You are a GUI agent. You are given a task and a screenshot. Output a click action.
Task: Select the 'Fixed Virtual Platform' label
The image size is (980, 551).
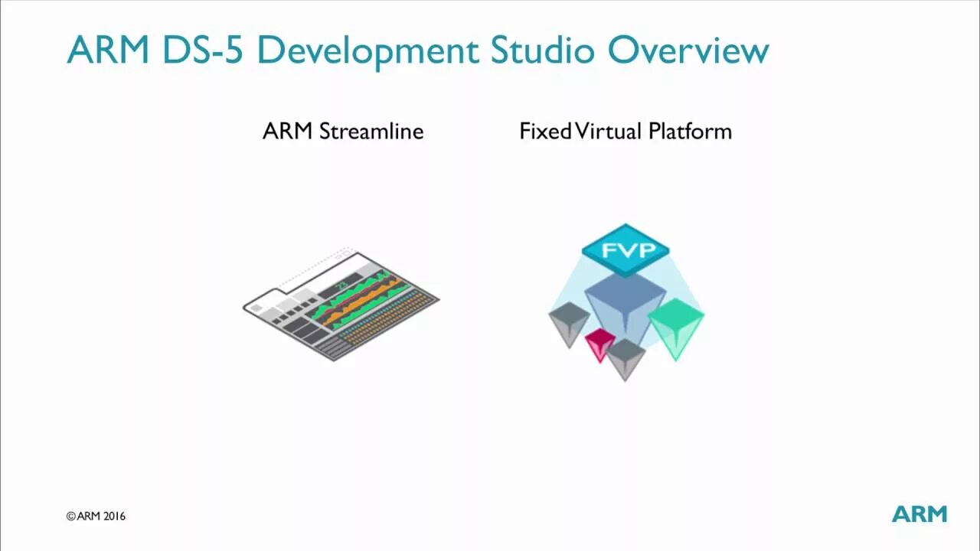[626, 131]
